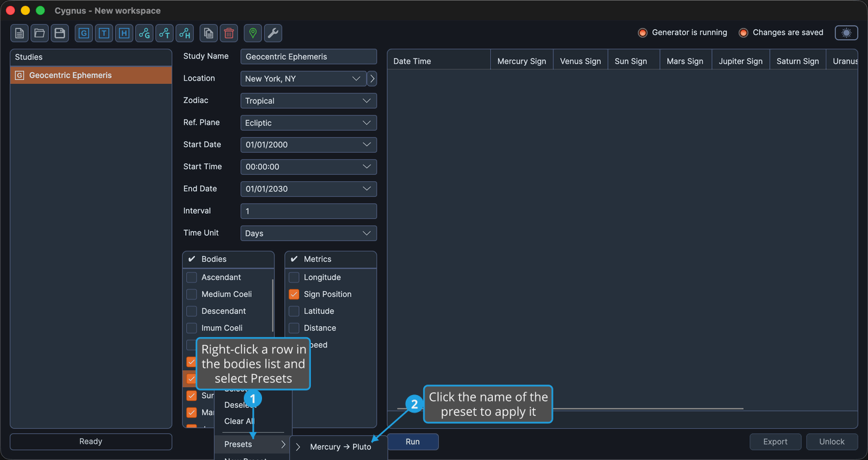
Task: Enable the Longitude metric
Action: coord(294,277)
